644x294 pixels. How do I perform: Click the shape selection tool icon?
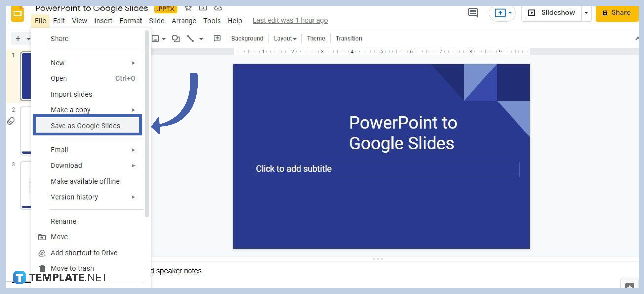coord(176,38)
